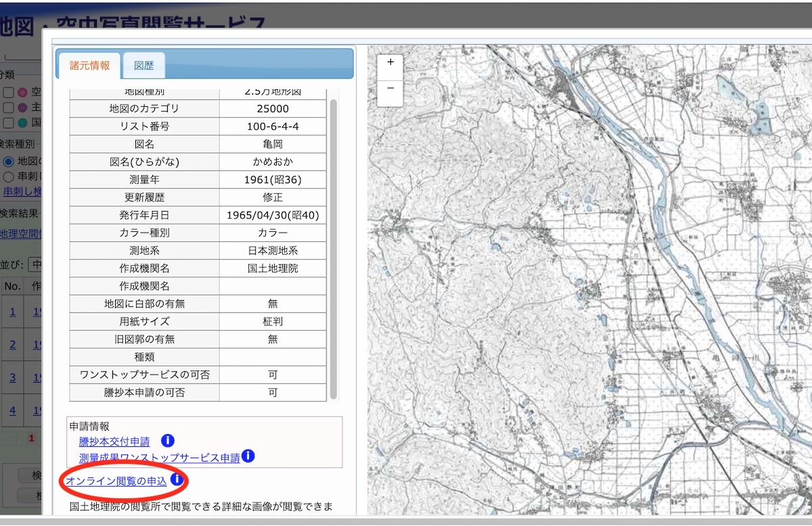Click the 測地系 row label
Screen dimensions: 812x526
pos(144,251)
